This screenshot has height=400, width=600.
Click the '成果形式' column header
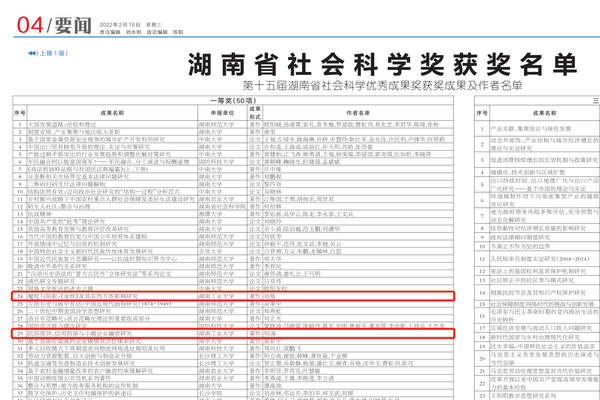coord(255,113)
